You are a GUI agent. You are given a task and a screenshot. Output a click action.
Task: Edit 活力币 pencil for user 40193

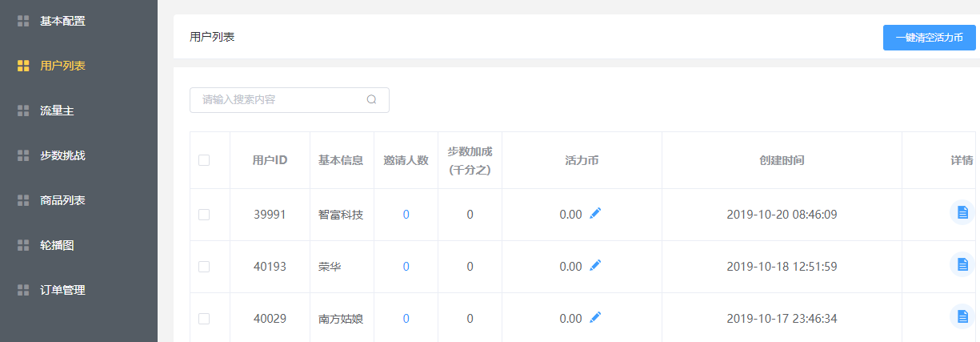click(595, 266)
